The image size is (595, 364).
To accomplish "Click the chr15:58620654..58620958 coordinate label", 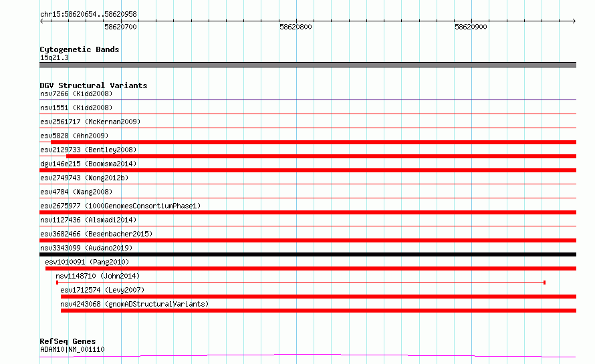I will [x=88, y=14].
